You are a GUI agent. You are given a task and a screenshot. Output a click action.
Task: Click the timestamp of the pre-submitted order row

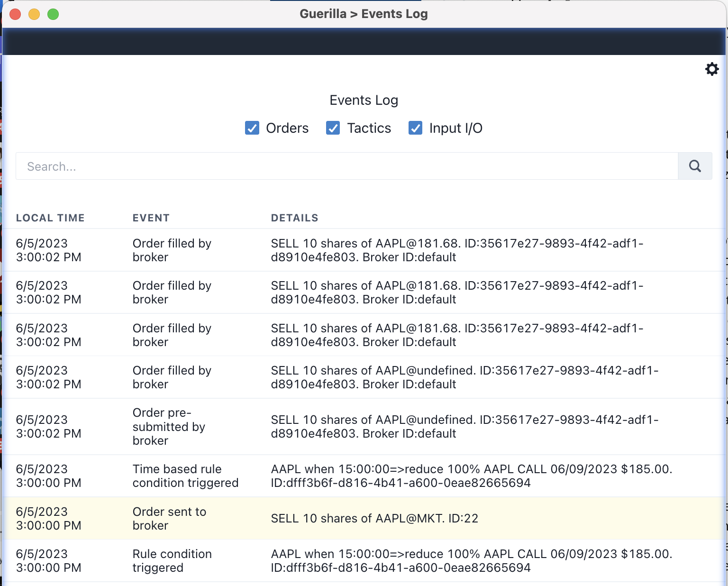pos(48,427)
